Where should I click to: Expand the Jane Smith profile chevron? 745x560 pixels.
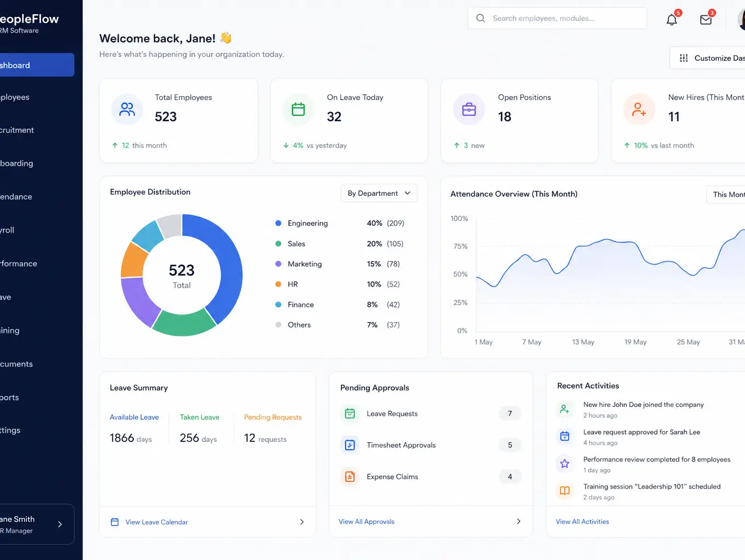[x=60, y=524]
